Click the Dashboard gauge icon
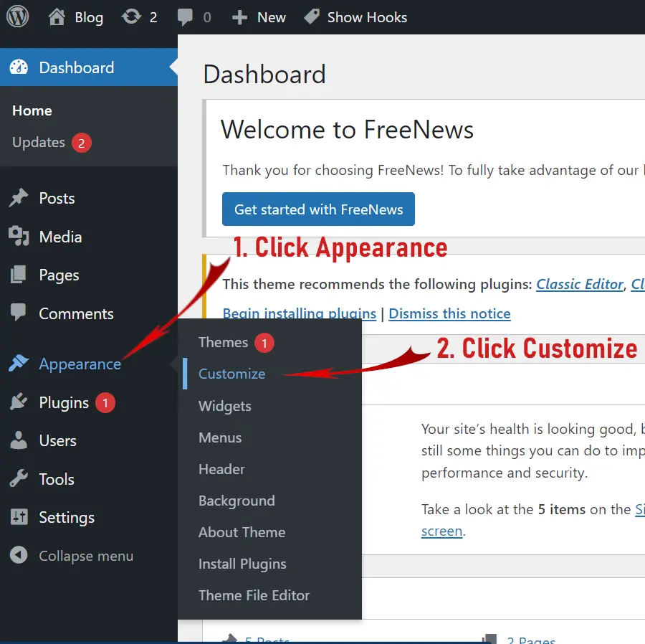 (19, 67)
